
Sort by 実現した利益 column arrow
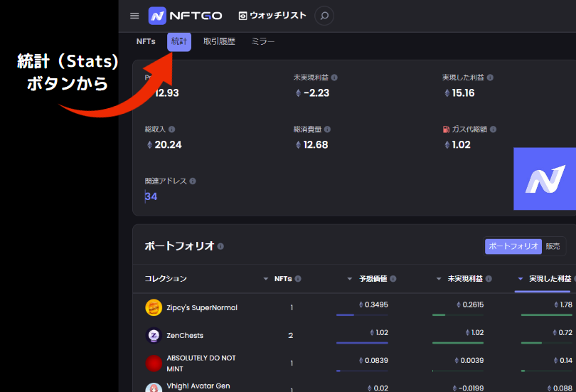pyautogui.click(x=520, y=279)
